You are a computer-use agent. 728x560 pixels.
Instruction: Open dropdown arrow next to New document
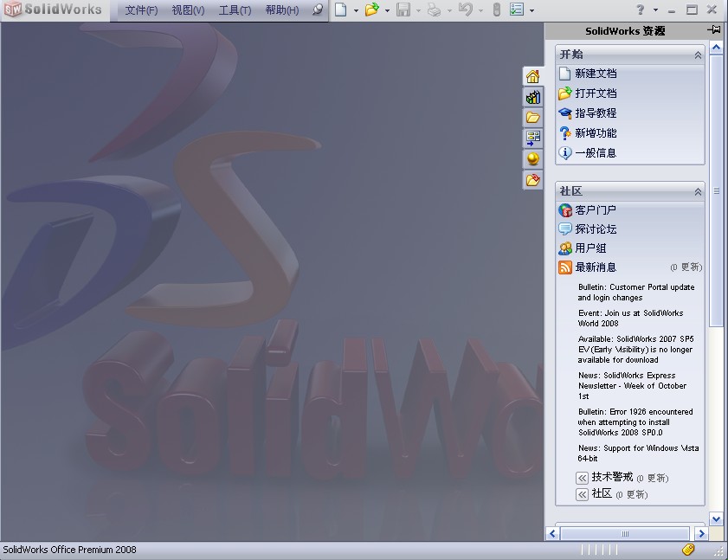[356, 10]
